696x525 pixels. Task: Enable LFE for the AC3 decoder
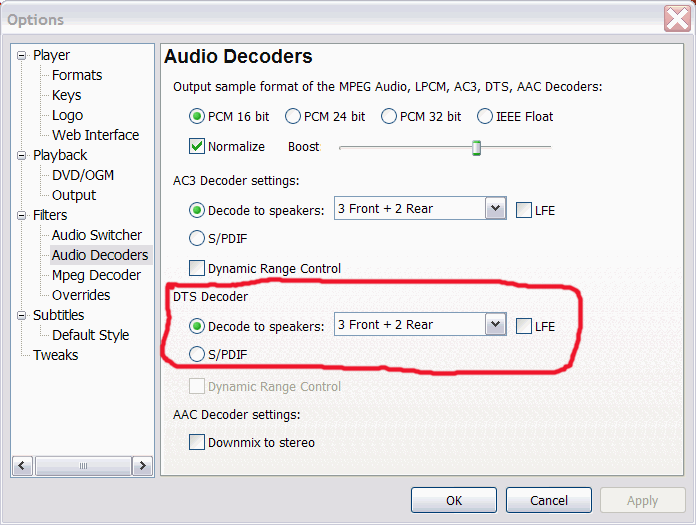click(524, 210)
